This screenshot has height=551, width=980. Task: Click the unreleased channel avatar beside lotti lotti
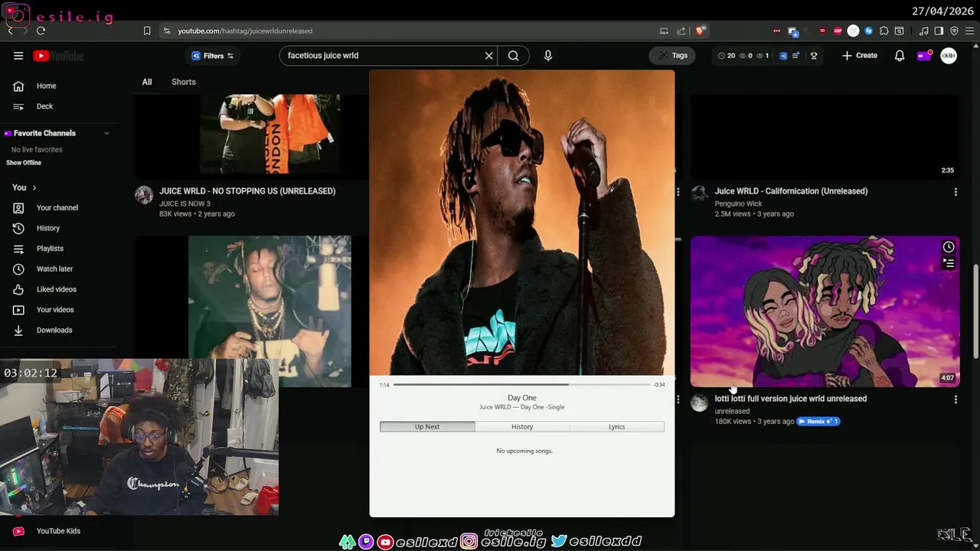(x=700, y=403)
